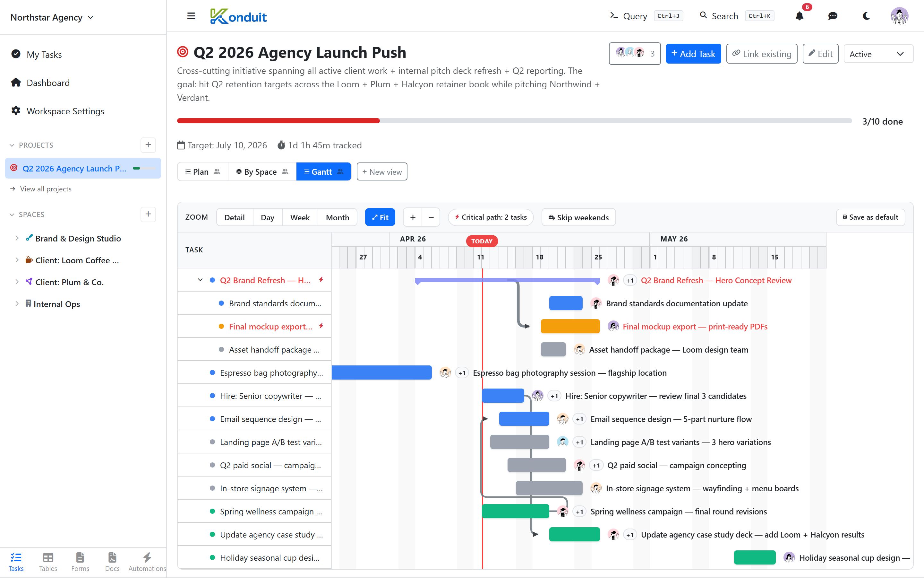Select Q2 2026 Agency Launch project in sidebar

[83, 168]
